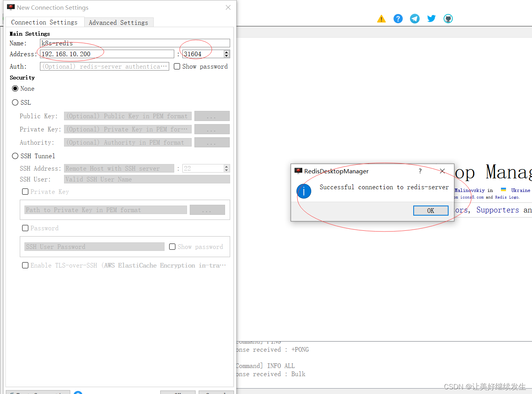This screenshot has width=532, height=394.
Task: Click the Supporters link in main window
Action: [x=497, y=210]
